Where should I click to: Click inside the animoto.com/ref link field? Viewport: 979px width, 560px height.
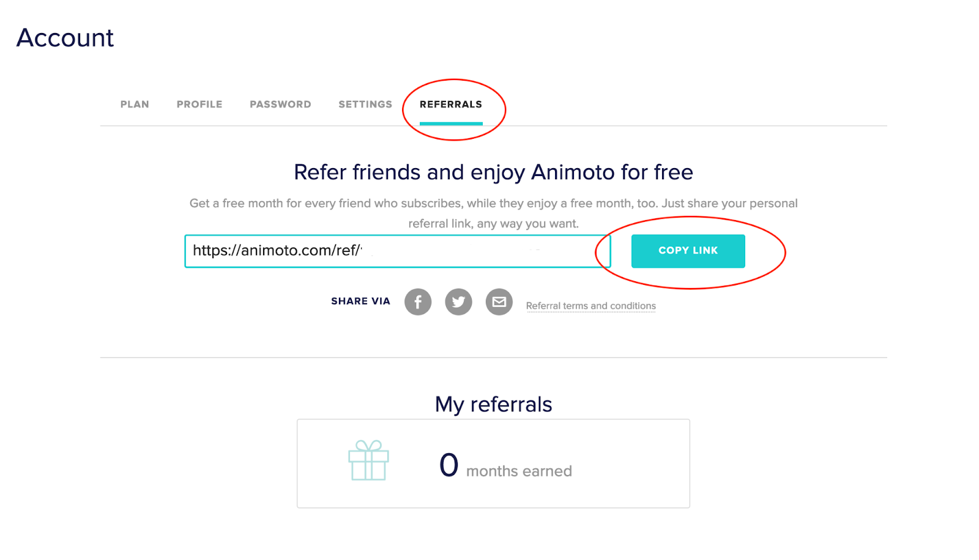(x=398, y=251)
